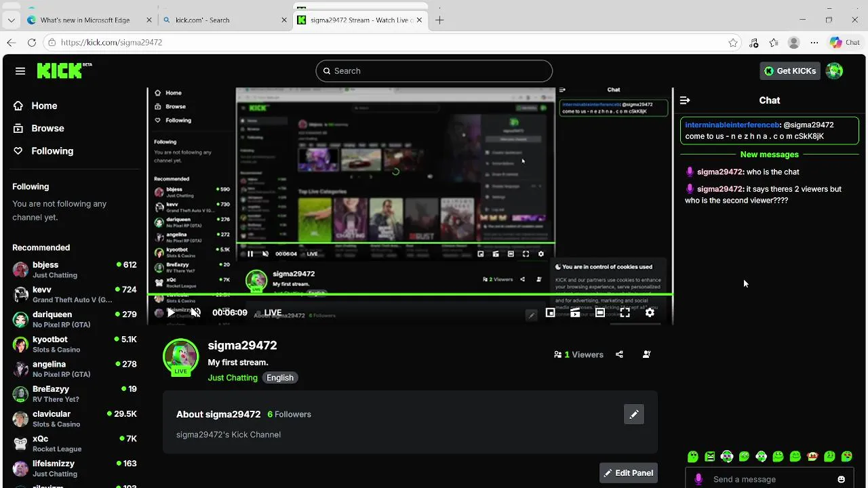The height and width of the screenshot is (488, 868).
Task: Insert the first green blob emote
Action: point(692,457)
